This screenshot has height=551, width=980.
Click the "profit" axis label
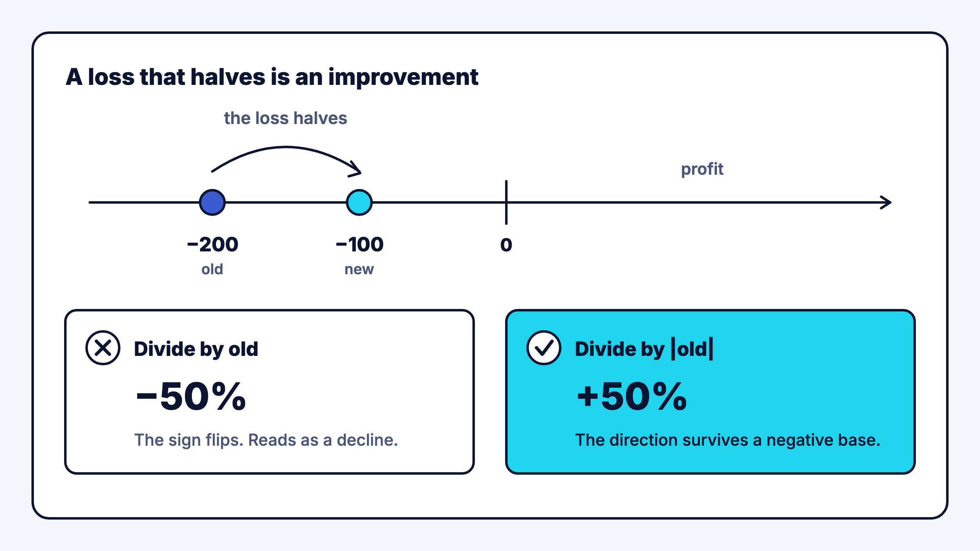click(x=702, y=169)
